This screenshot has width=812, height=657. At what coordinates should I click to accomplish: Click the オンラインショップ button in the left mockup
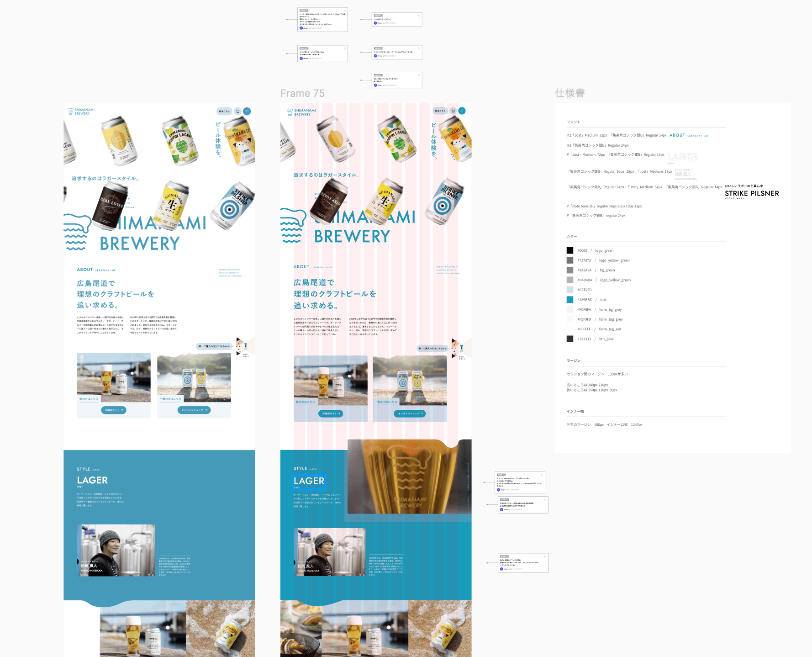pos(194,410)
